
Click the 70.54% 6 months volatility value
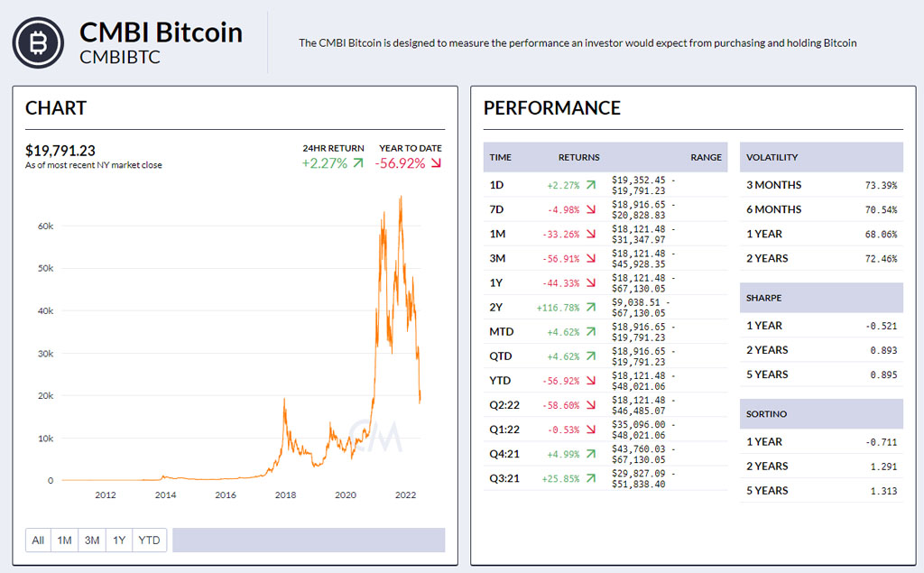tap(881, 210)
